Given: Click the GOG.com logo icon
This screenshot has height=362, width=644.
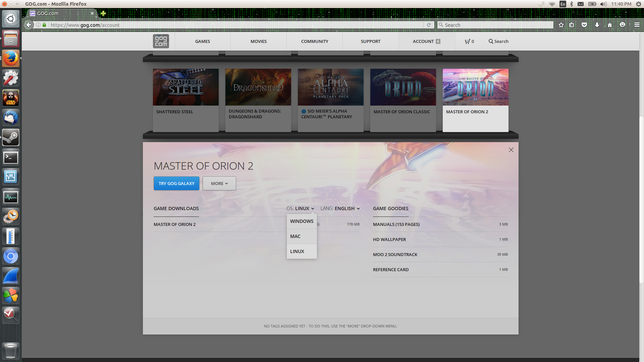Looking at the screenshot, I should pos(161,41).
